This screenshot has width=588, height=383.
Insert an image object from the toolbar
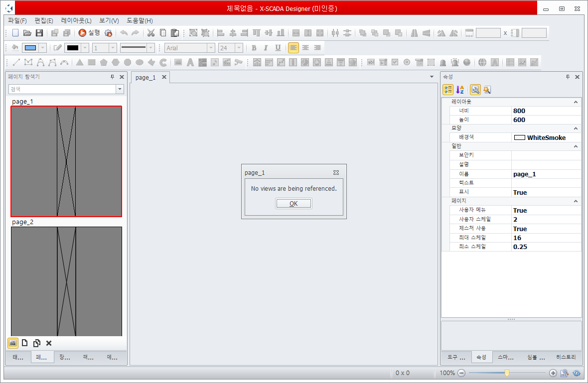178,62
